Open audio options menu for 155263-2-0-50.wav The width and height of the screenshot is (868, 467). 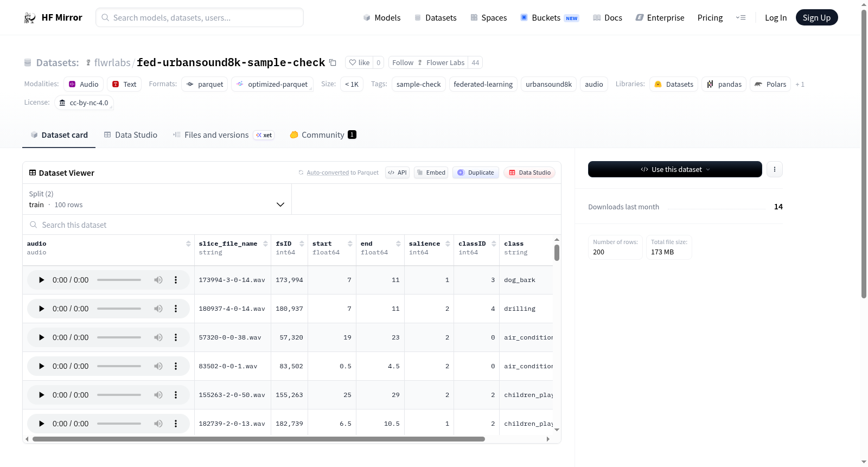click(x=176, y=395)
